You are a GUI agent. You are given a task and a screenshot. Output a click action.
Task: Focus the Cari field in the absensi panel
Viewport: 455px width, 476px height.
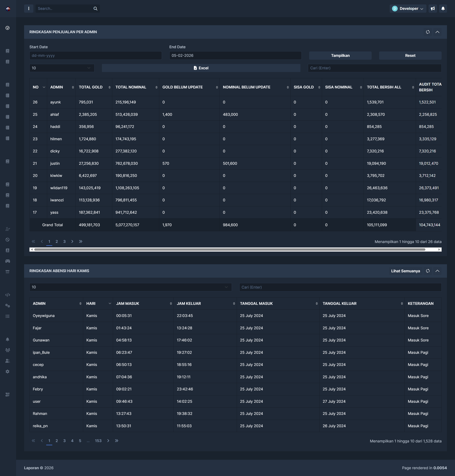point(340,287)
